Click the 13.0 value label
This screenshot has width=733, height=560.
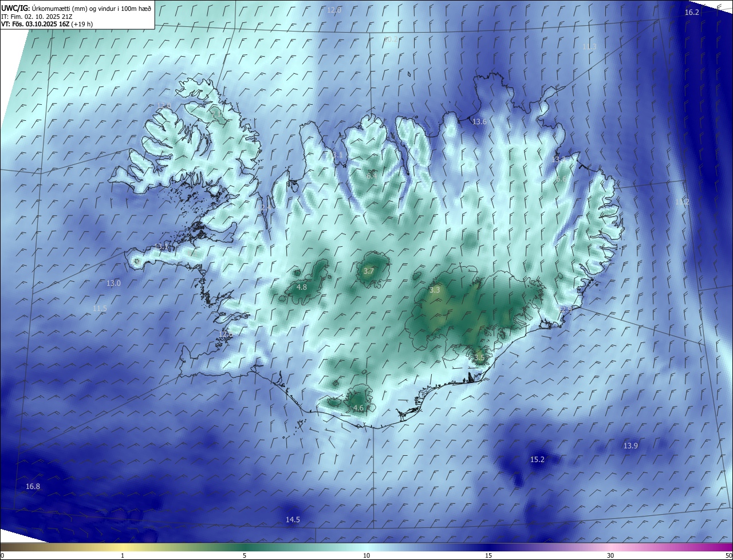click(x=113, y=283)
